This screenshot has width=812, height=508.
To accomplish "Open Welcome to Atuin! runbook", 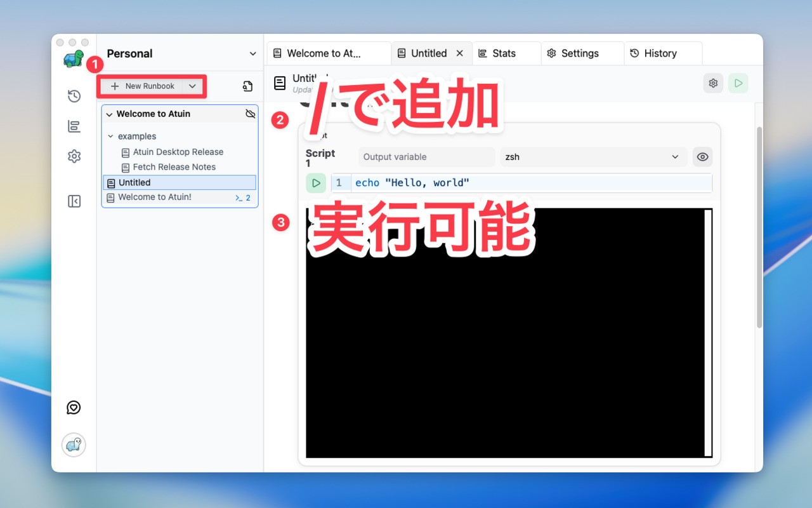I will coord(180,197).
